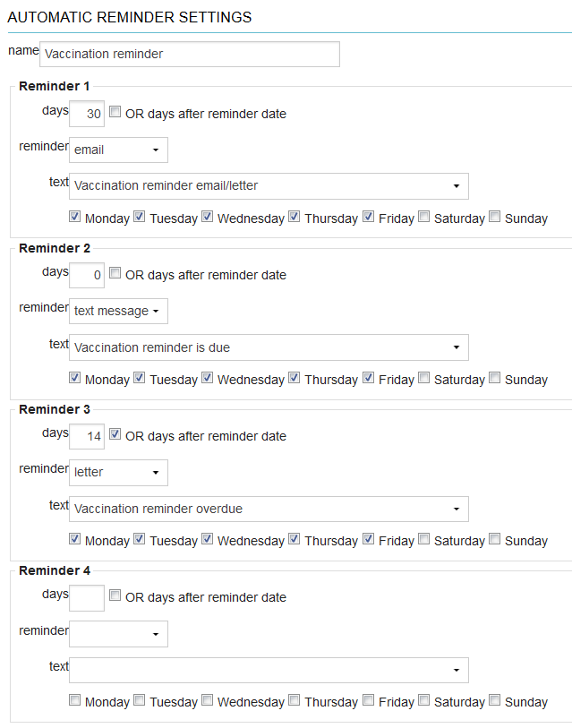Image resolution: width=572 pixels, height=728 pixels.
Task: Open the Reminder 1 email type dropdown
Action: (118, 150)
